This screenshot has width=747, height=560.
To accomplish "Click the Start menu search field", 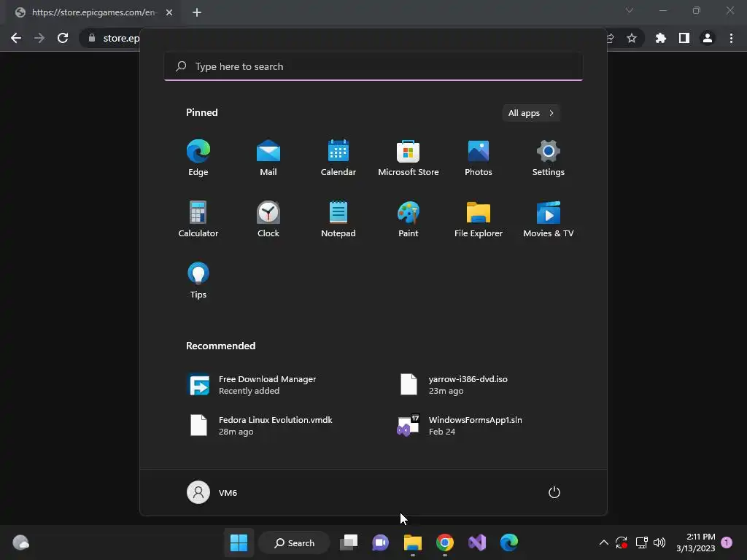I will tap(373, 66).
